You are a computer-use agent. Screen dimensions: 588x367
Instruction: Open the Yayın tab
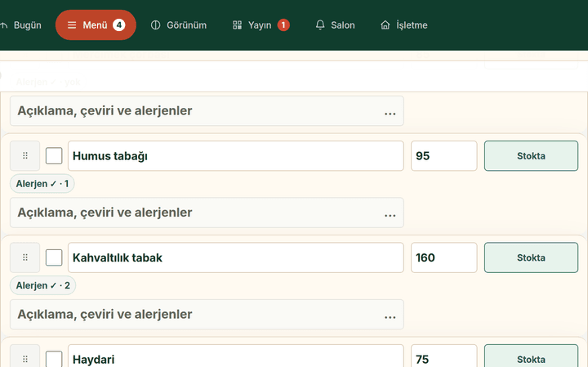pos(261,25)
